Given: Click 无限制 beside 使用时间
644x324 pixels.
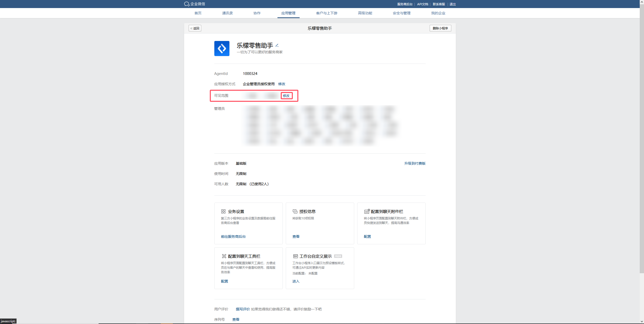Looking at the screenshot, I should tap(241, 174).
